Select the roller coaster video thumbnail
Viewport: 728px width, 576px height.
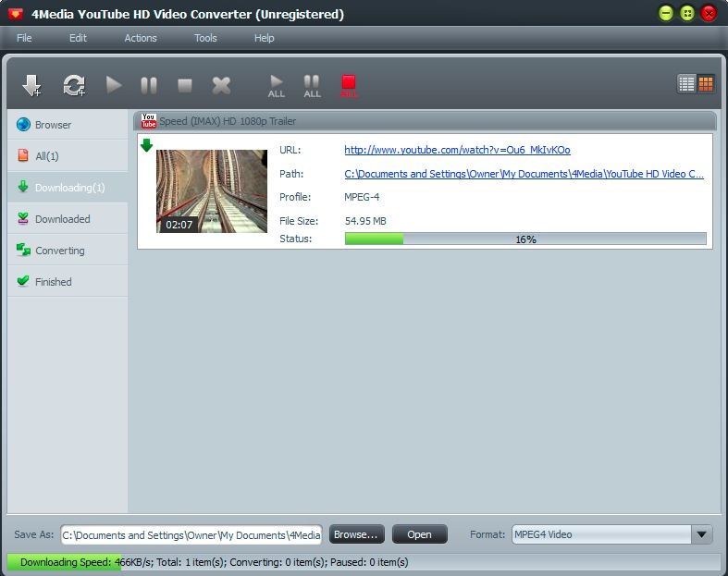pyautogui.click(x=212, y=190)
